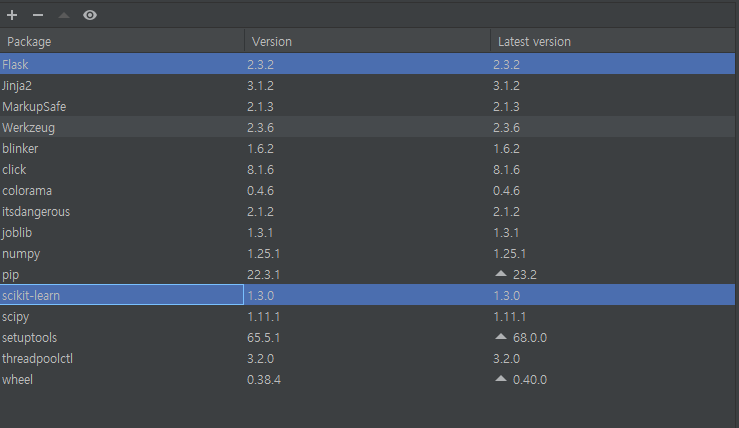Click installed version 1.11.1 of scipy
739x428 pixels.
[x=263, y=316]
